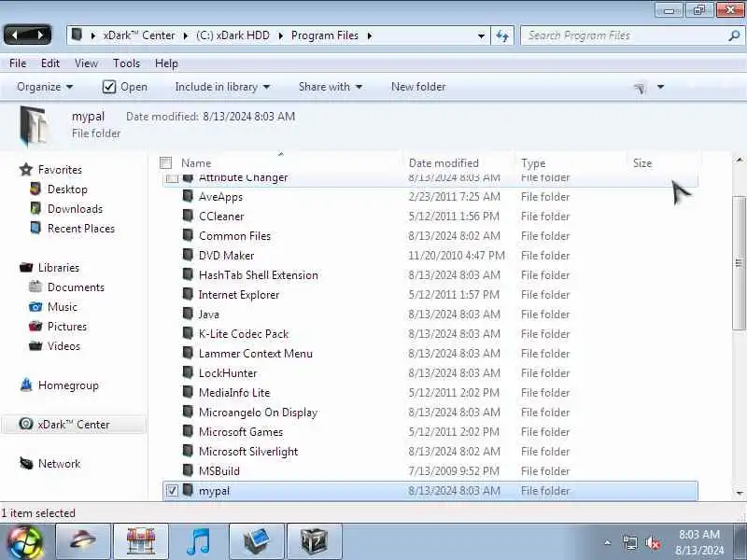Select the Microsoft Silverlight folder

point(430,451)
